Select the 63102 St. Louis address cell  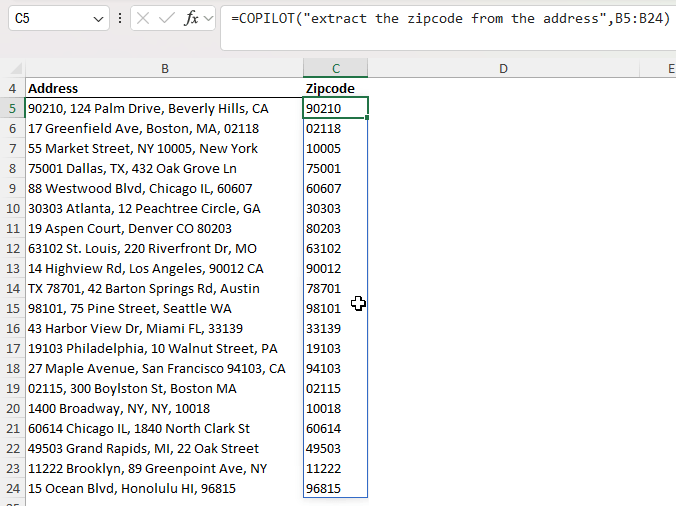(x=164, y=248)
